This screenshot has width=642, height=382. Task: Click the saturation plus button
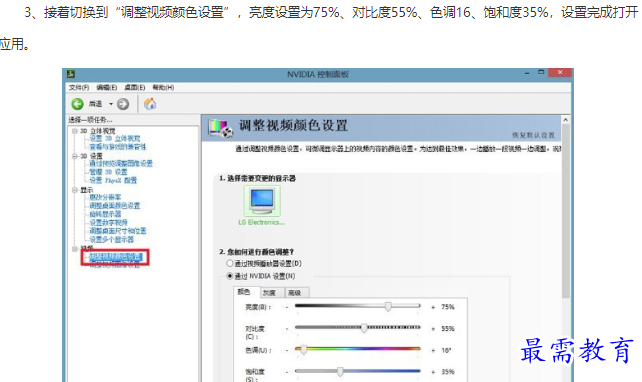coord(433,372)
